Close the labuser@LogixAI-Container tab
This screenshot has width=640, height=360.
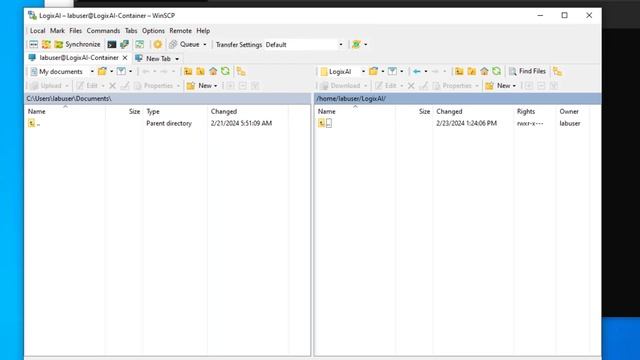tap(125, 58)
